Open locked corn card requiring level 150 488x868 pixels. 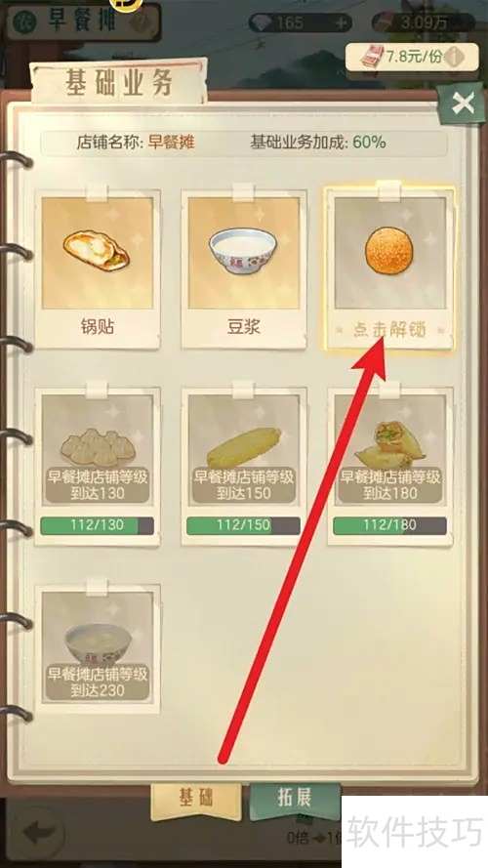tap(243, 466)
